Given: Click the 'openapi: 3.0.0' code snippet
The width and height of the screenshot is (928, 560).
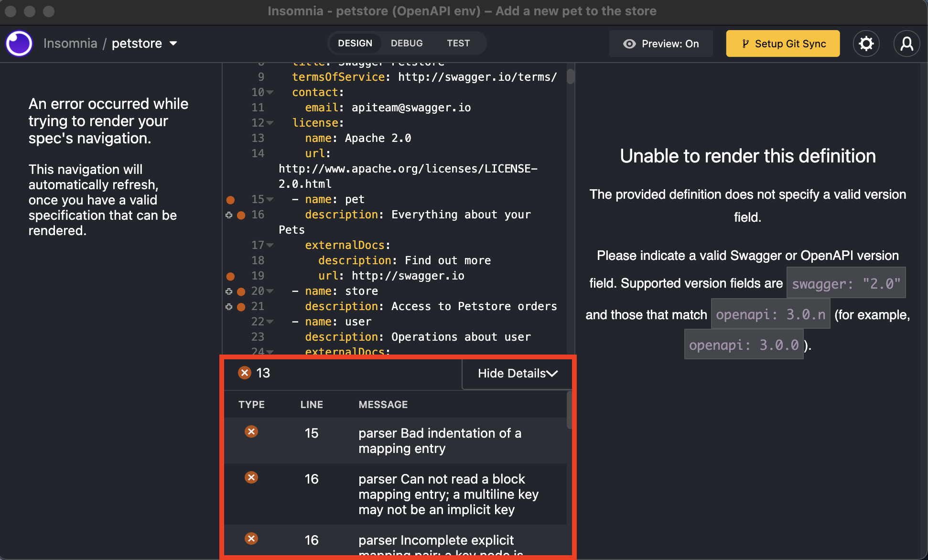Looking at the screenshot, I should point(744,345).
